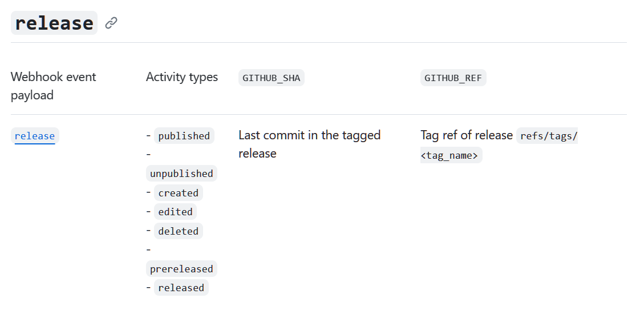This screenshot has width=644, height=310.
Task: Click the divider line under the release heading
Action: pos(318,43)
